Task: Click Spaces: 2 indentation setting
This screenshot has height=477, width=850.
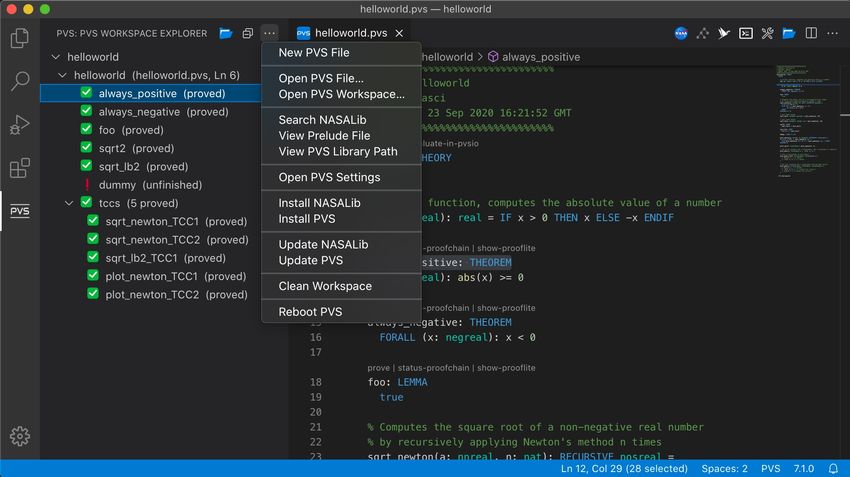Action: click(724, 468)
